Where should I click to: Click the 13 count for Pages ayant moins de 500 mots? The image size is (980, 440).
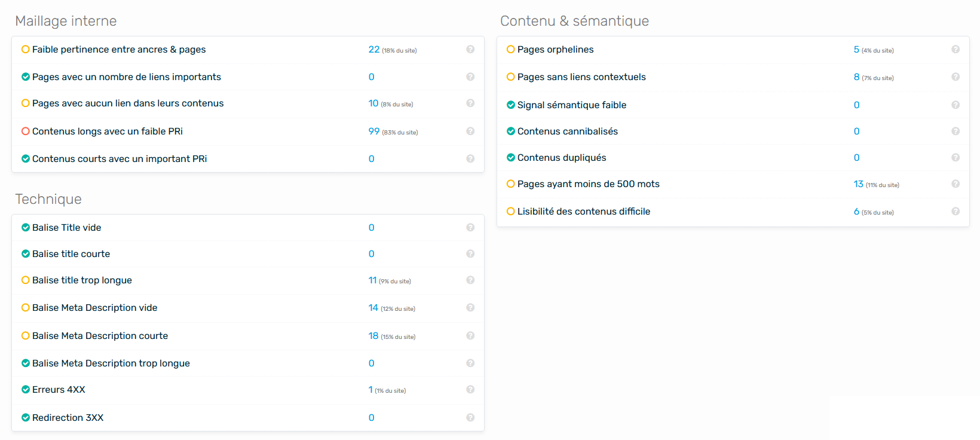pos(859,184)
